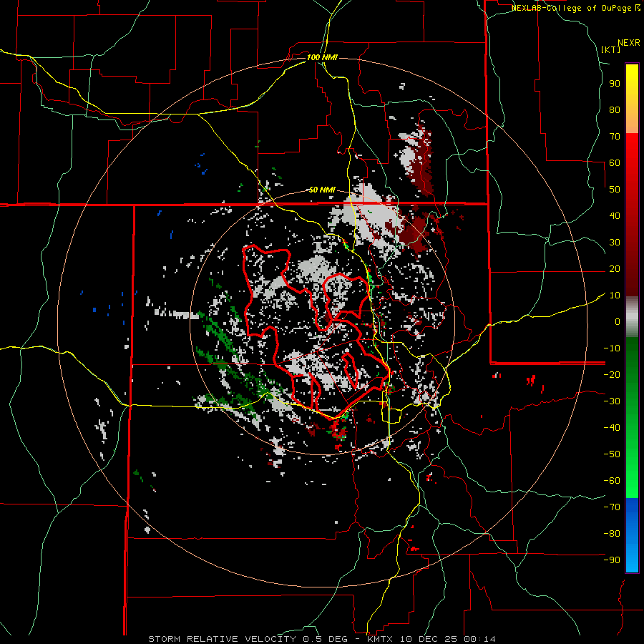
Task: Click the 90 value on velocity scale
Action: [x=615, y=84]
